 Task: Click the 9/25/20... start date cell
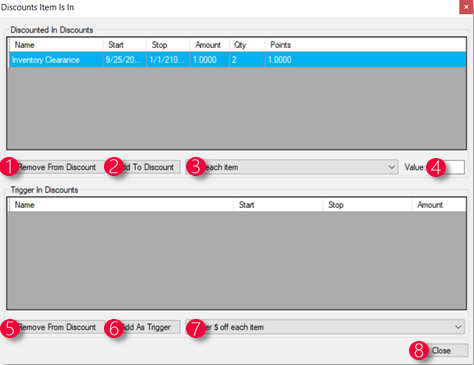pyautogui.click(x=125, y=60)
